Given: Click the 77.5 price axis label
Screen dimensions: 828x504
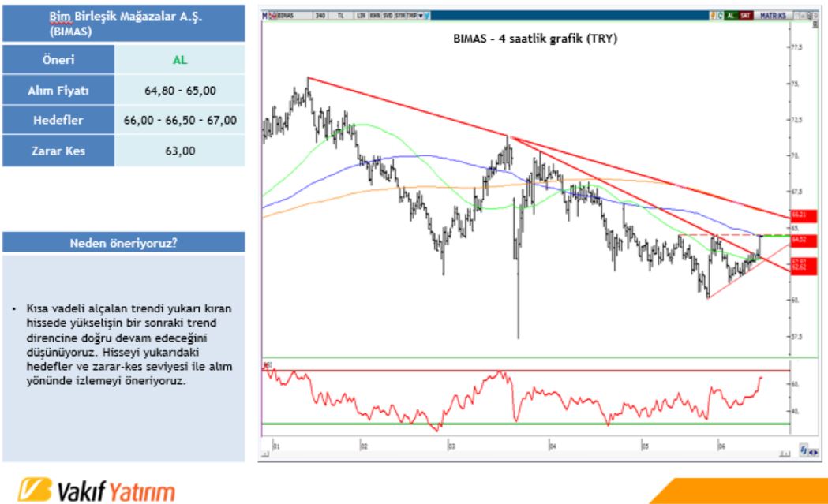Looking at the screenshot, I should [797, 47].
